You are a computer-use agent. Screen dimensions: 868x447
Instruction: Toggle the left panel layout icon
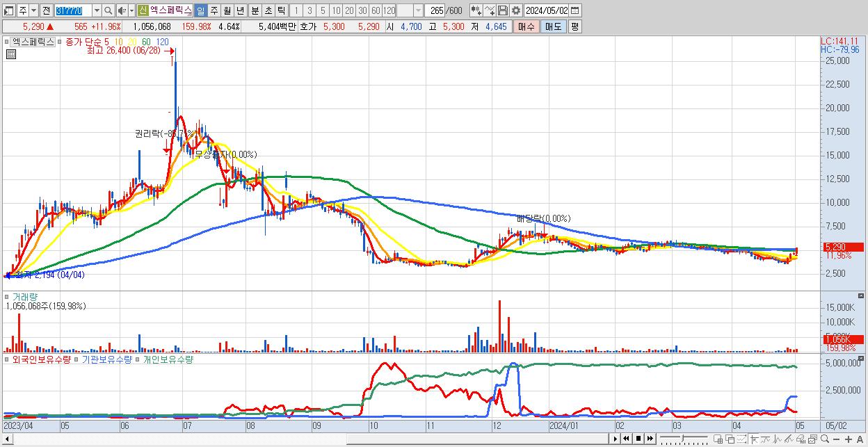coord(8,10)
